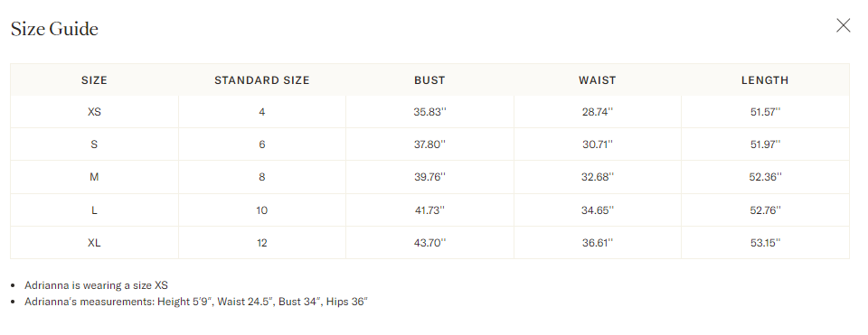Screen dimensions: 868x335
Task: Click the 30.71'' waist value
Action: (598, 144)
